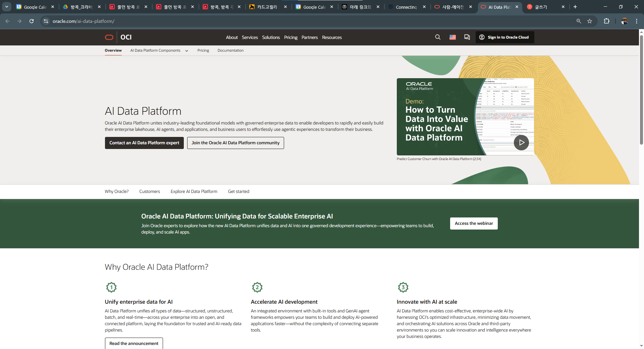Open the Partners menu
Image resolution: width=644 pixels, height=349 pixels.
[x=310, y=37]
